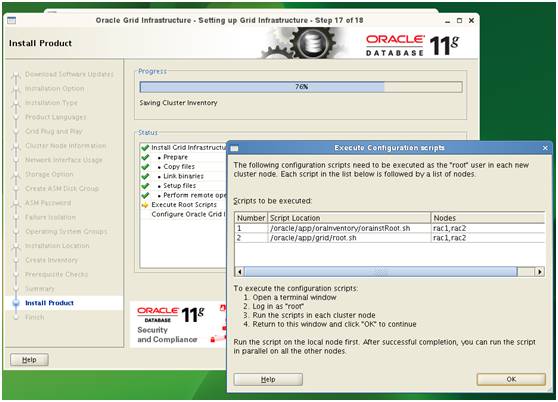
Task: Select Installation Location step in sidebar
Action: point(57,246)
